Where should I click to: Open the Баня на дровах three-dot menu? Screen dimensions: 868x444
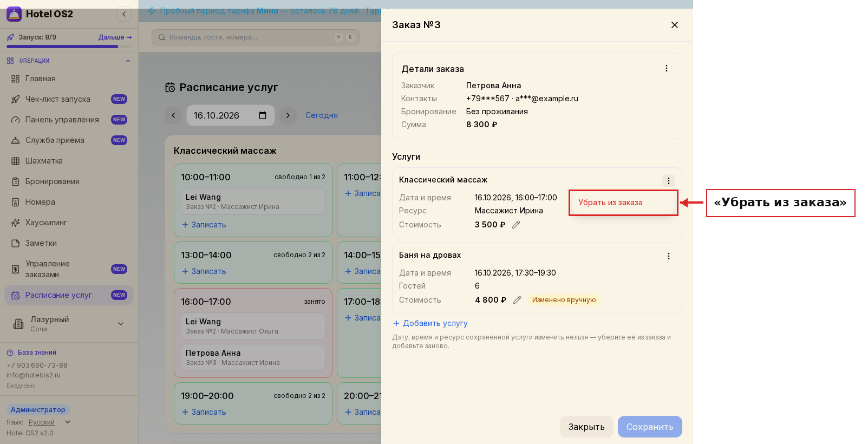pos(669,256)
